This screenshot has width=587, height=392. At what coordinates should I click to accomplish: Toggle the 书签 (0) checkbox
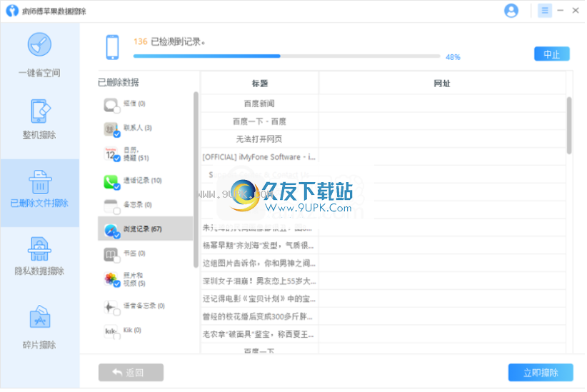pyautogui.click(x=117, y=260)
